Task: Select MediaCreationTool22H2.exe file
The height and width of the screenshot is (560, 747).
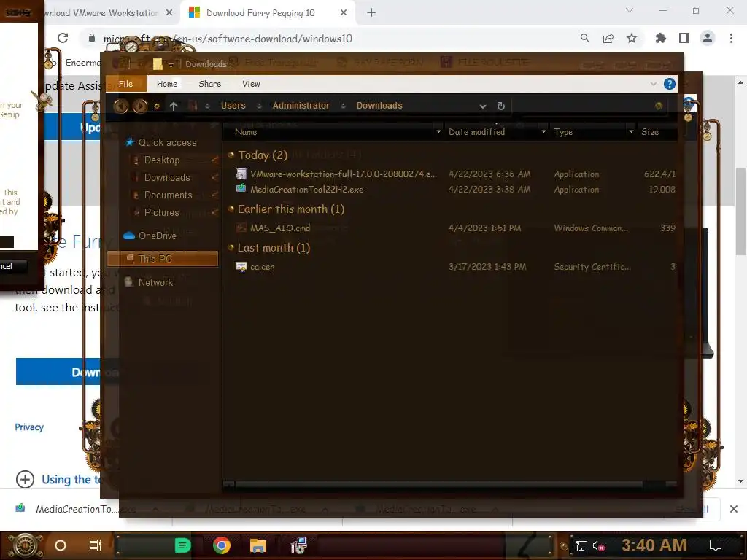Action: click(x=307, y=189)
